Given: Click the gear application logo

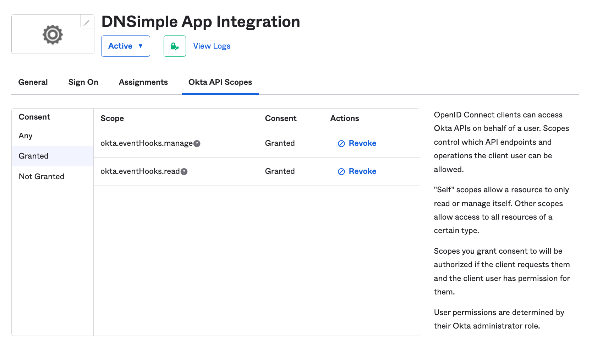Looking at the screenshot, I should (x=53, y=34).
